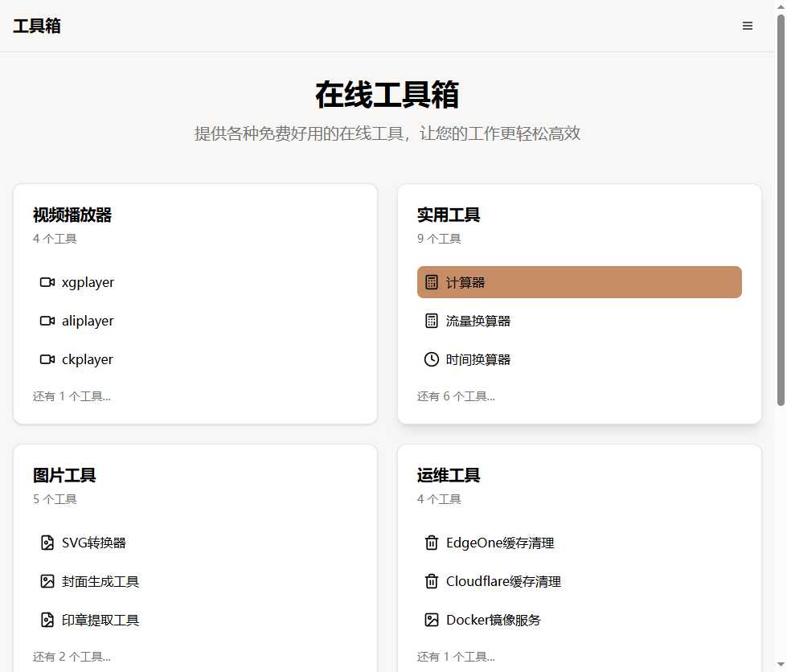Viewport: 787px width, 672px height.
Task: Expand the six hidden tools under 实用工具
Action: pos(456,395)
